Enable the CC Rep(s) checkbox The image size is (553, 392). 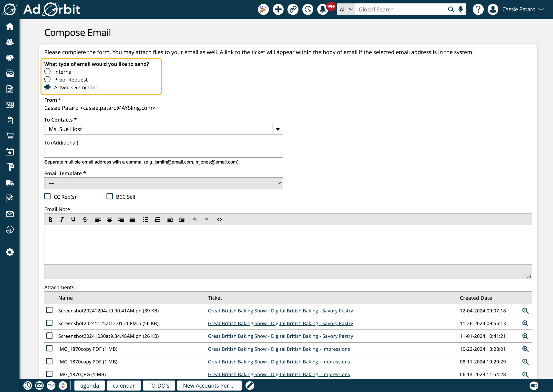48,196
